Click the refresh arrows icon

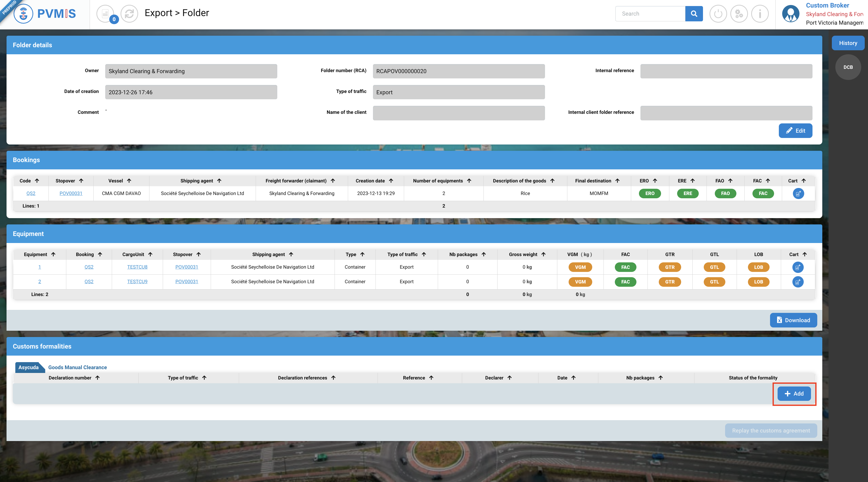129,14
